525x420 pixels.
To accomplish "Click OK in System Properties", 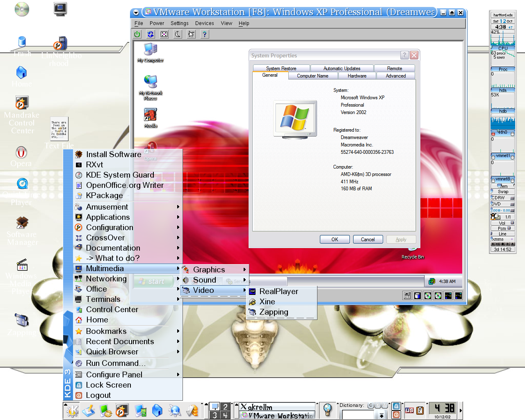I will point(335,240).
